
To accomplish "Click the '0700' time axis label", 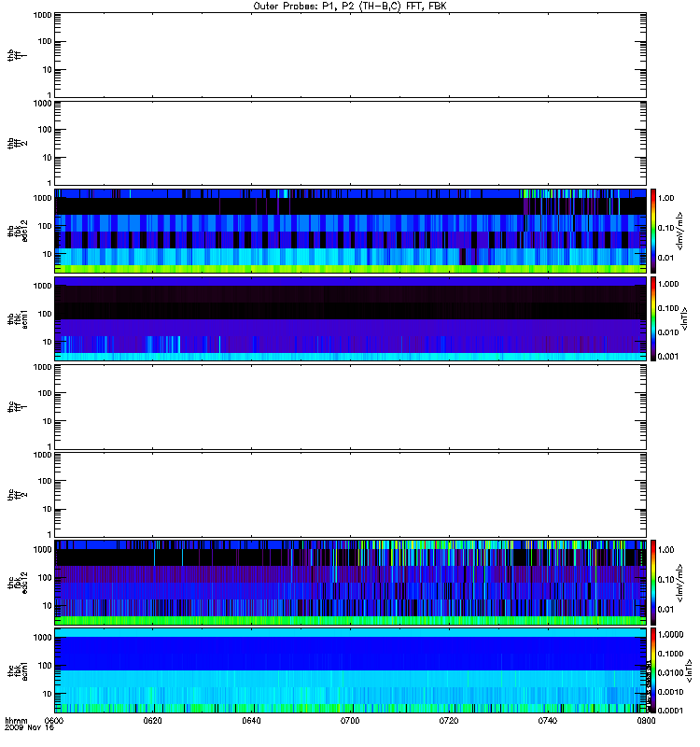I will tap(350, 721).
